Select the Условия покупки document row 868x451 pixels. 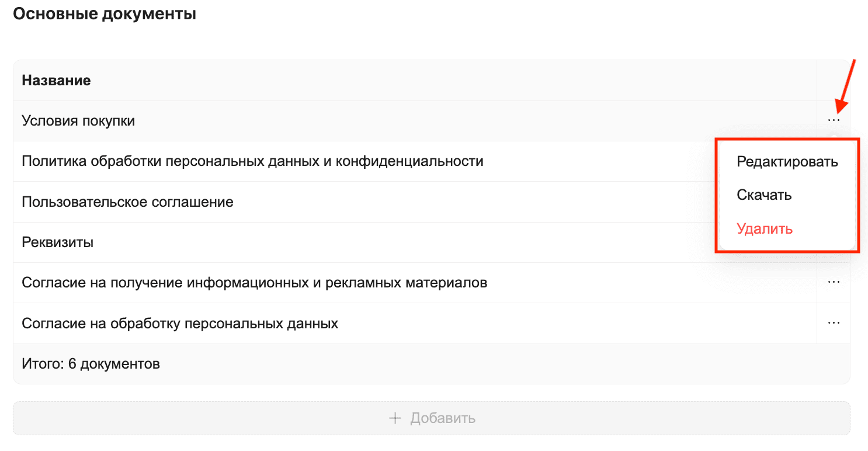point(78,121)
